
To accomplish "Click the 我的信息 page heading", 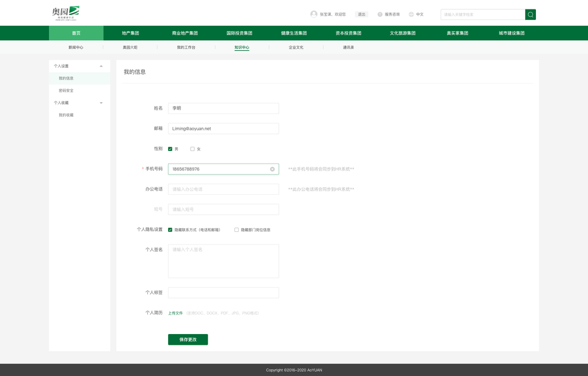I will click(135, 72).
